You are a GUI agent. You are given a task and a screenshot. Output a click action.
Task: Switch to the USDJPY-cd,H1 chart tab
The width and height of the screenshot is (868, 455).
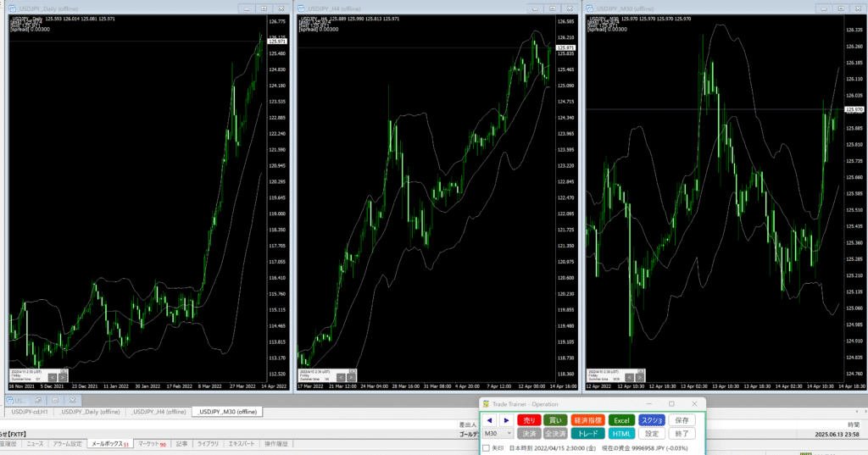(30, 412)
